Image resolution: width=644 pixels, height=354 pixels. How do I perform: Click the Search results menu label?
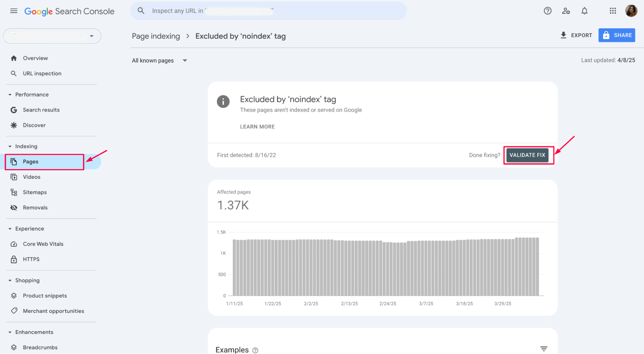41,110
